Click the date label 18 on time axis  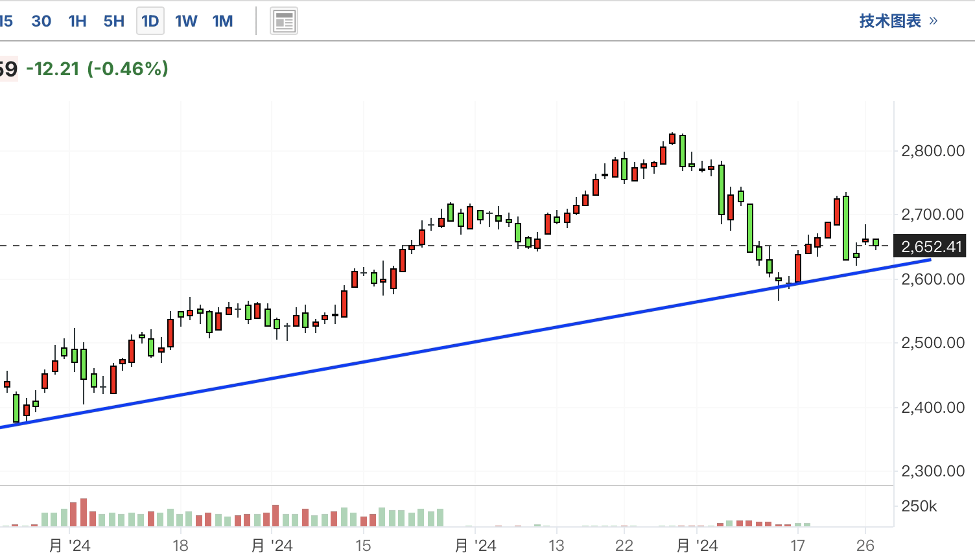(180, 546)
